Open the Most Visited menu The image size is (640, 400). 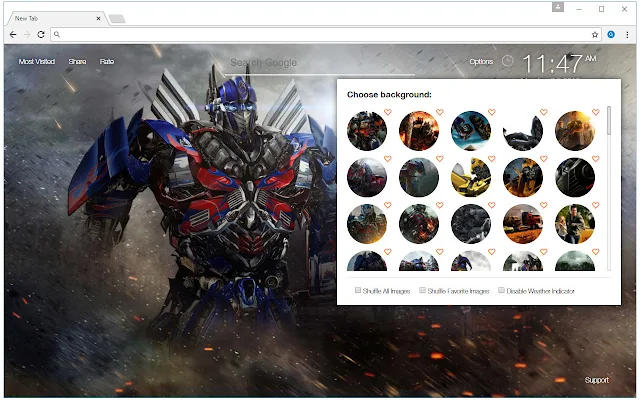(x=37, y=62)
